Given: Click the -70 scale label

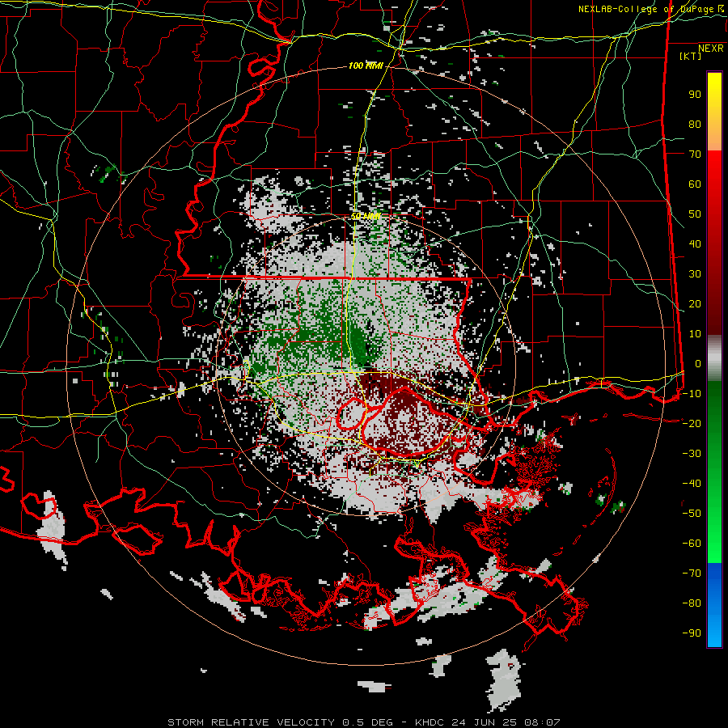Looking at the screenshot, I should click(x=692, y=573).
